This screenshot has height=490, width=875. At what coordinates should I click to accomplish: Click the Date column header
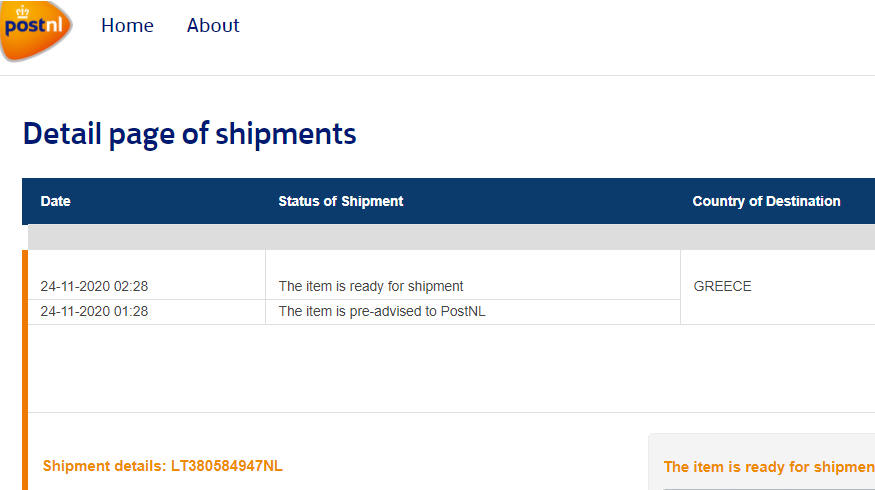55,201
